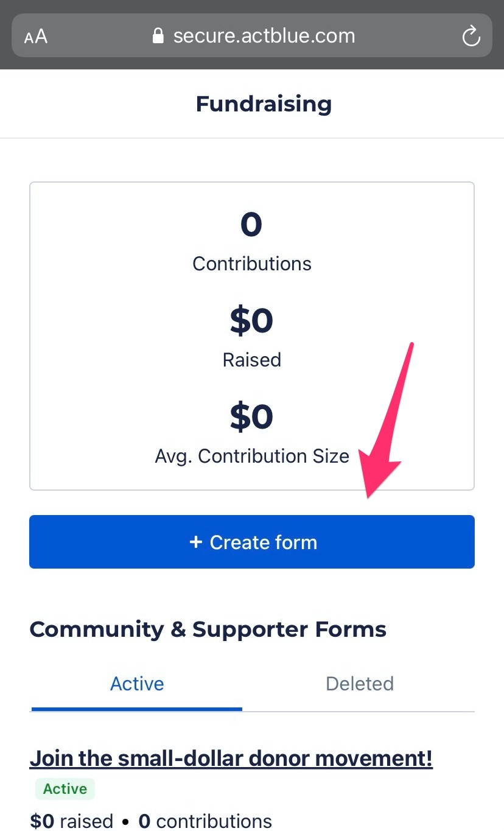
Task: Tap the $0 above Avg. Contribution Size
Action: 251,418
